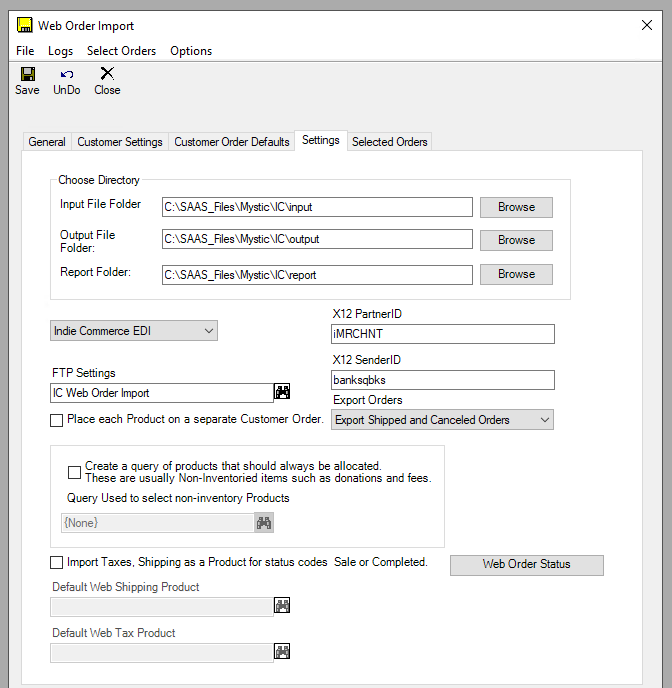
Task: Open Default Web Shipping Product lookup icon
Action: (x=282, y=605)
